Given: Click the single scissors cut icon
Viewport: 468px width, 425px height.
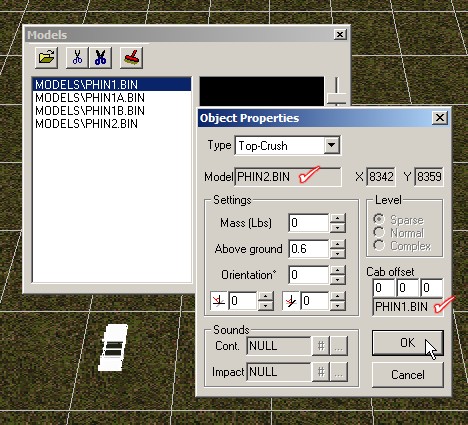Looking at the screenshot, I should pyautogui.click(x=77, y=57).
